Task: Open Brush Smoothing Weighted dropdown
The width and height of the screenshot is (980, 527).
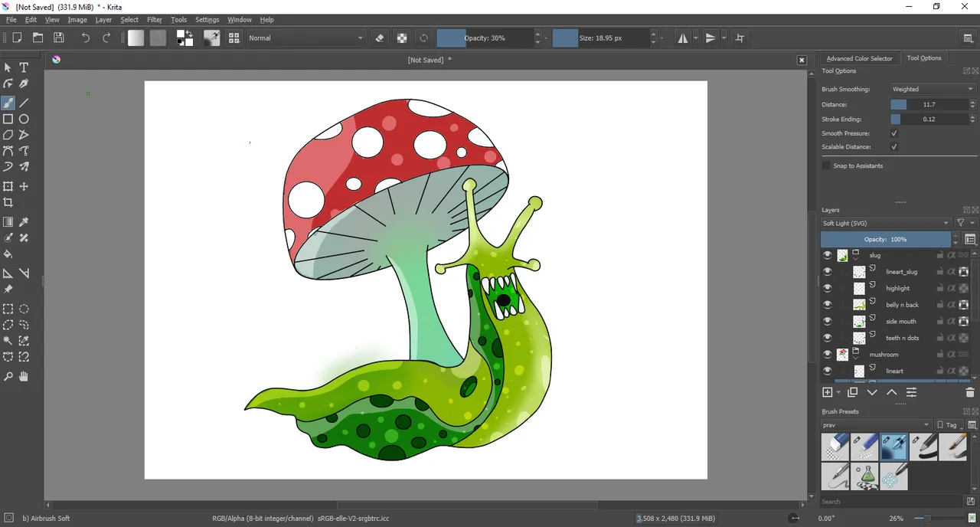Action: [x=933, y=89]
